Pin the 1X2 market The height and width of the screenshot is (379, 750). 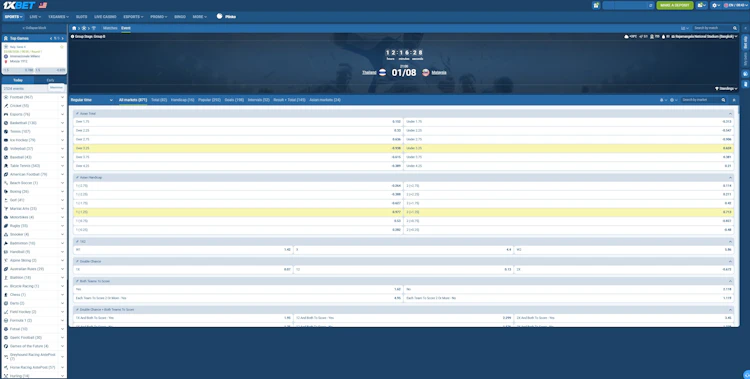(77, 242)
